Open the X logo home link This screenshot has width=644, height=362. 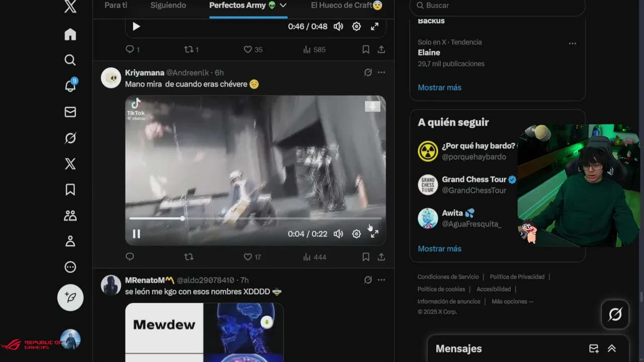(70, 7)
